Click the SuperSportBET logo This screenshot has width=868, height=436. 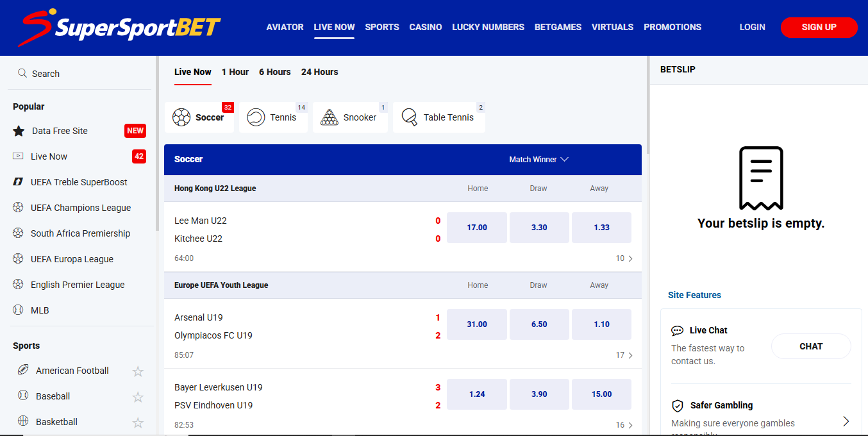click(119, 27)
